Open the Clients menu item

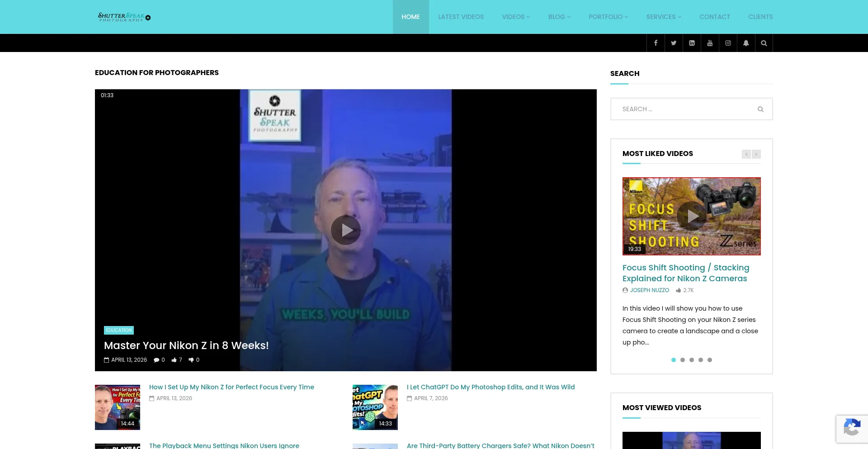(760, 17)
